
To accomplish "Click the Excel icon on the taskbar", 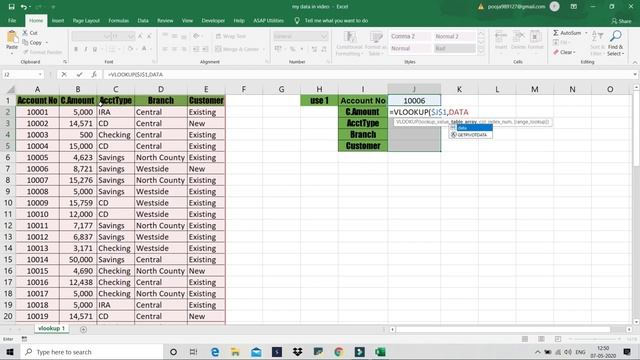I will click(x=380, y=352).
